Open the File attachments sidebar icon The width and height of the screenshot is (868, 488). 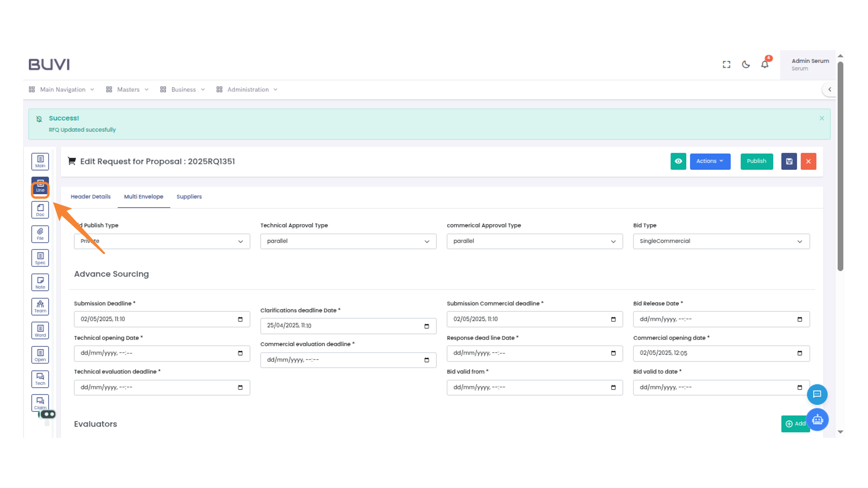pyautogui.click(x=40, y=234)
